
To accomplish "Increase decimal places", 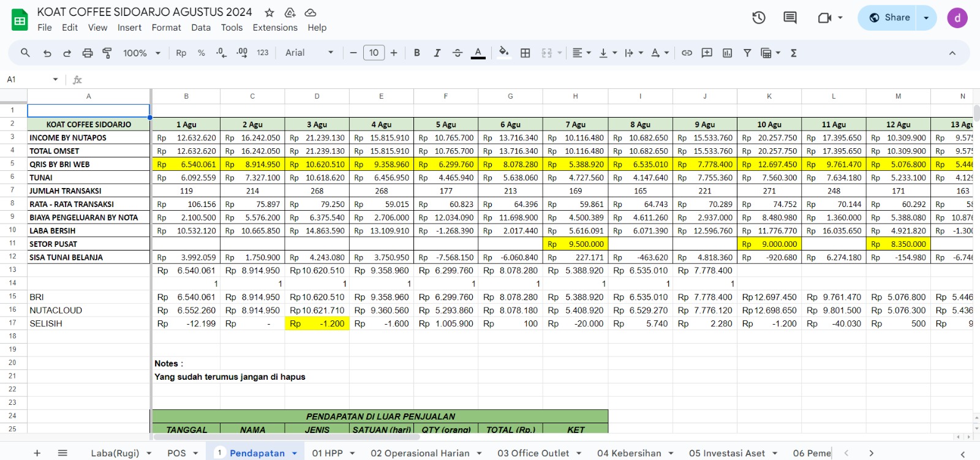I will point(242,53).
